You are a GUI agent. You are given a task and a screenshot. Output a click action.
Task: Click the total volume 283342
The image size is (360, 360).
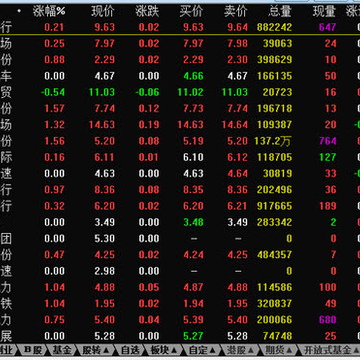point(274,222)
